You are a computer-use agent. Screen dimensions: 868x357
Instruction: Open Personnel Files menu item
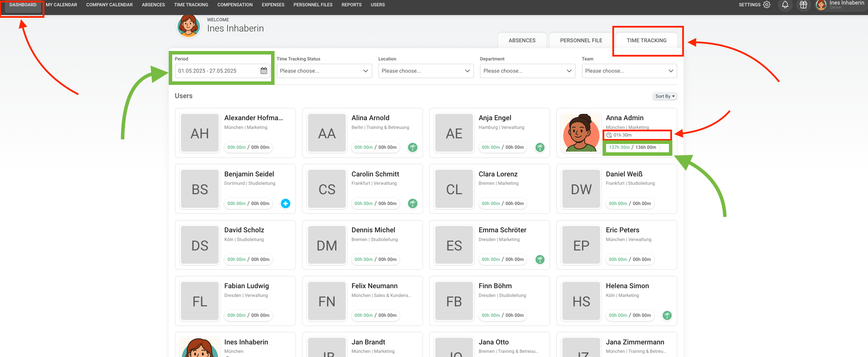click(x=313, y=5)
